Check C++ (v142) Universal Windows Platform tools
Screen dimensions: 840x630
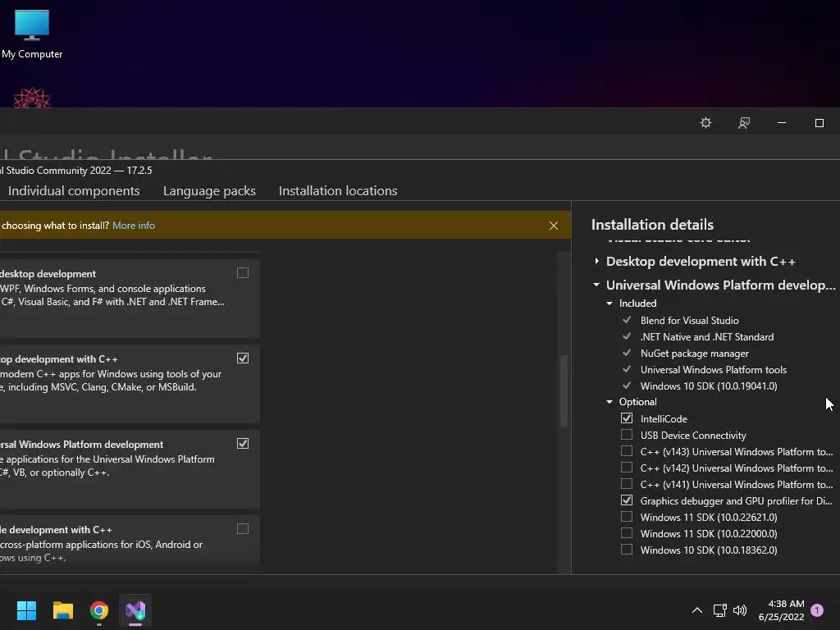tap(626, 467)
